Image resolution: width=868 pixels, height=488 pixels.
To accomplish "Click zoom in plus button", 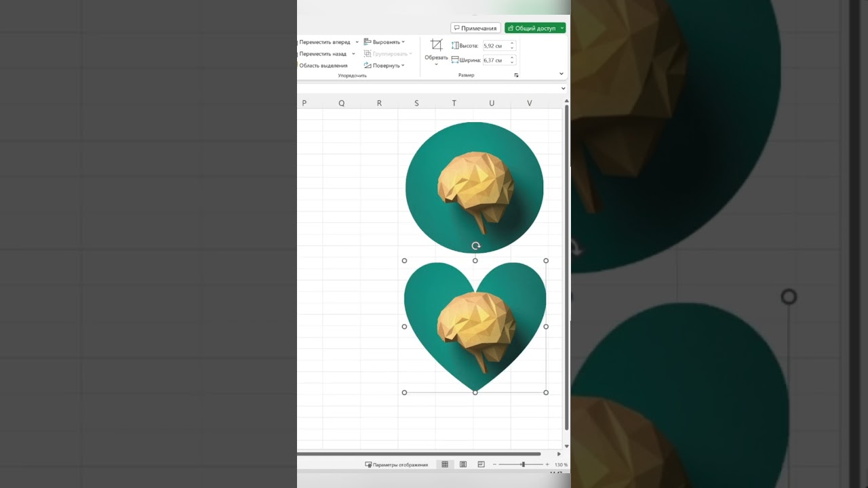I will pos(548,465).
